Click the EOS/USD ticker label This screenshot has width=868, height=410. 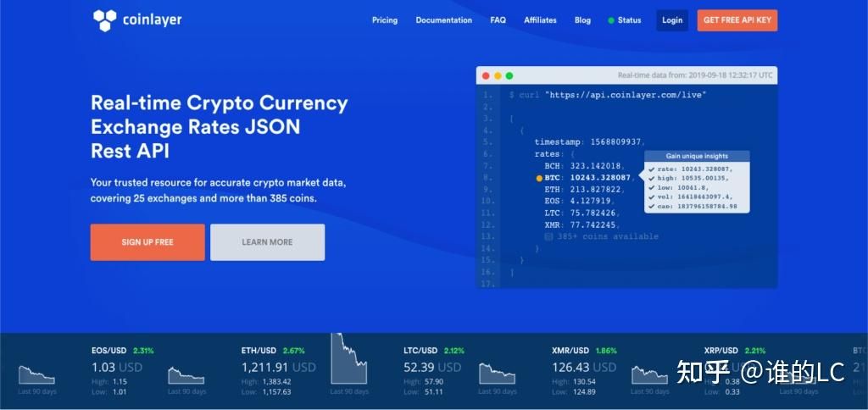[109, 351]
